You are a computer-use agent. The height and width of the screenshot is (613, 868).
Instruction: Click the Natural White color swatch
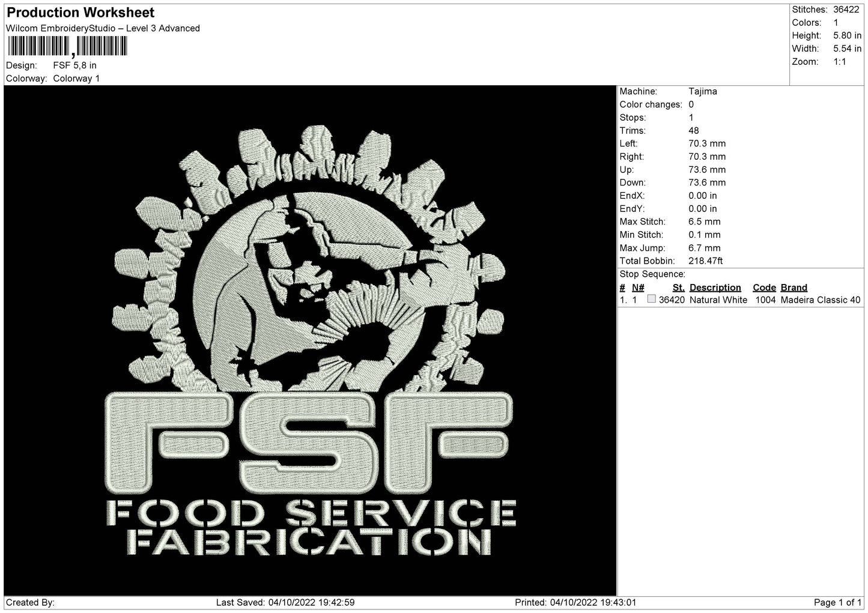[x=652, y=299]
